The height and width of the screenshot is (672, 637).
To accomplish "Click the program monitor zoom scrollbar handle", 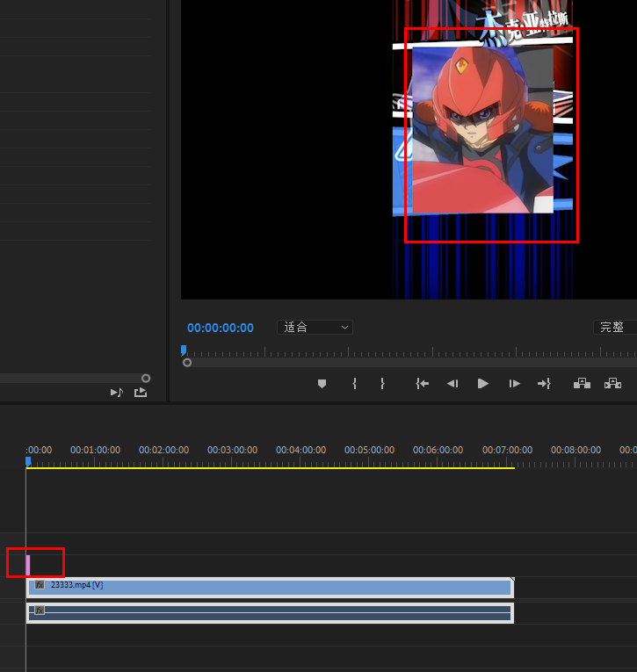I will (187, 363).
